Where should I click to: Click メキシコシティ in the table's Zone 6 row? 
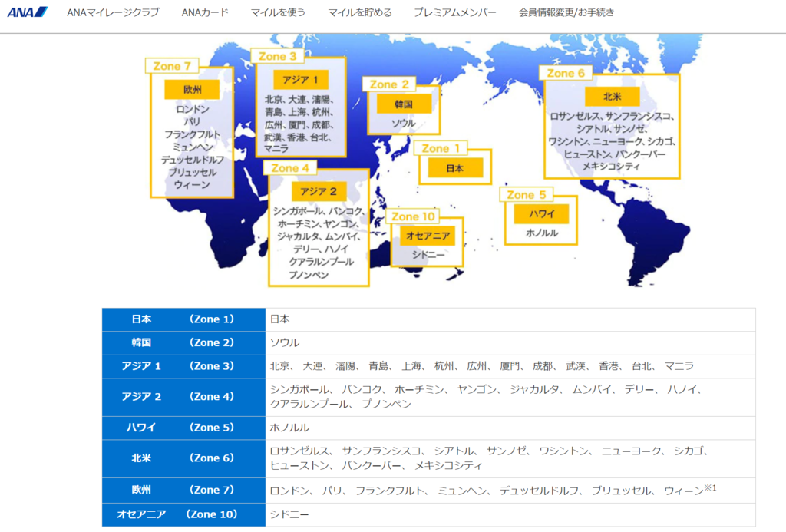pos(448,466)
